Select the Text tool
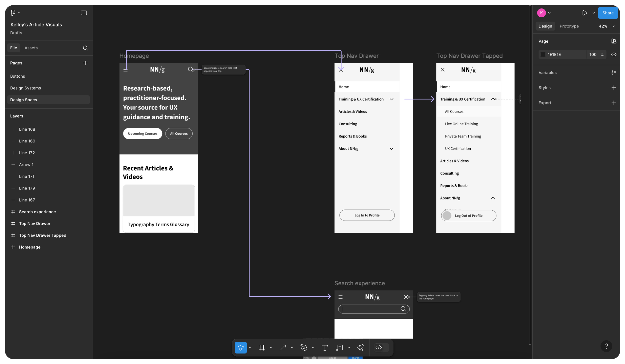This screenshot has height=364, width=625. tap(325, 348)
